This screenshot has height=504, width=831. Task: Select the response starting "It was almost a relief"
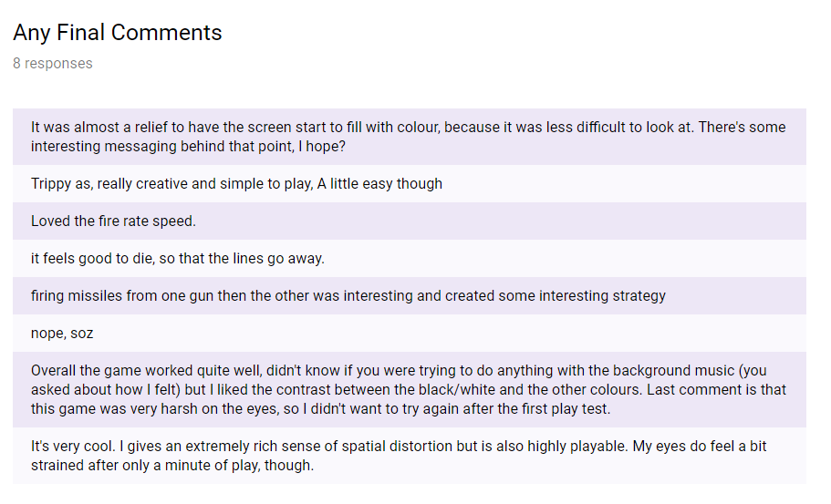click(408, 137)
